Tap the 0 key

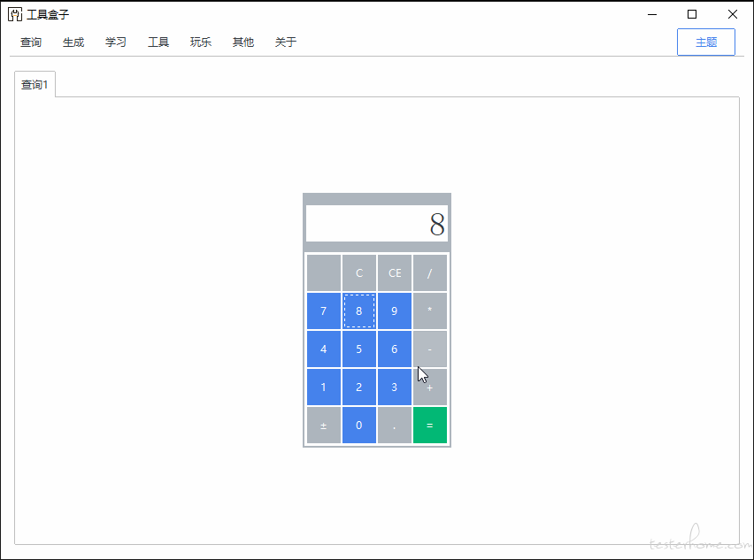pyautogui.click(x=359, y=425)
